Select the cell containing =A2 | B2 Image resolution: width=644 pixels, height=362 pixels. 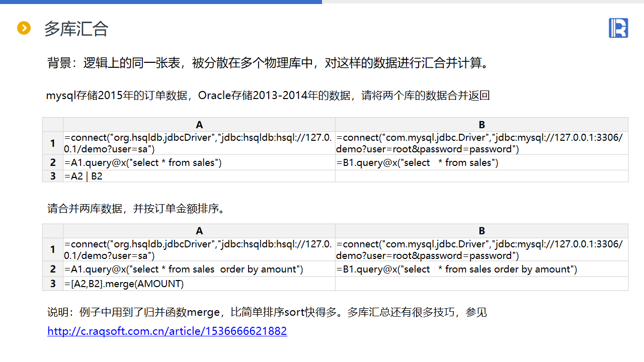pos(199,176)
